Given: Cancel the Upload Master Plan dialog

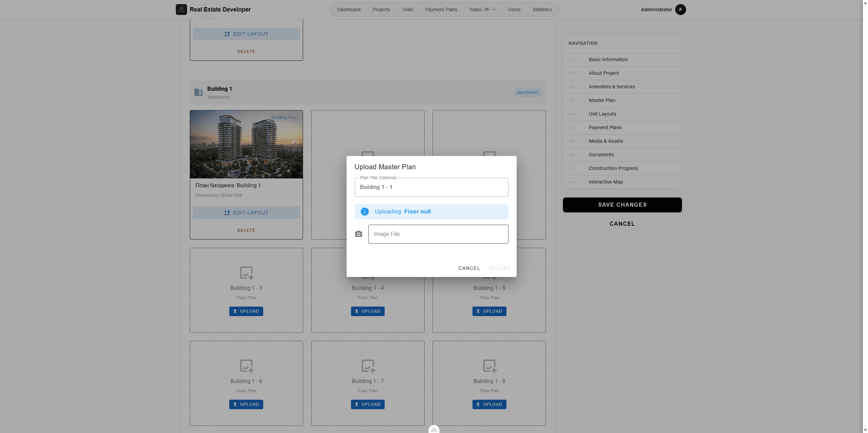Looking at the screenshot, I should (469, 268).
